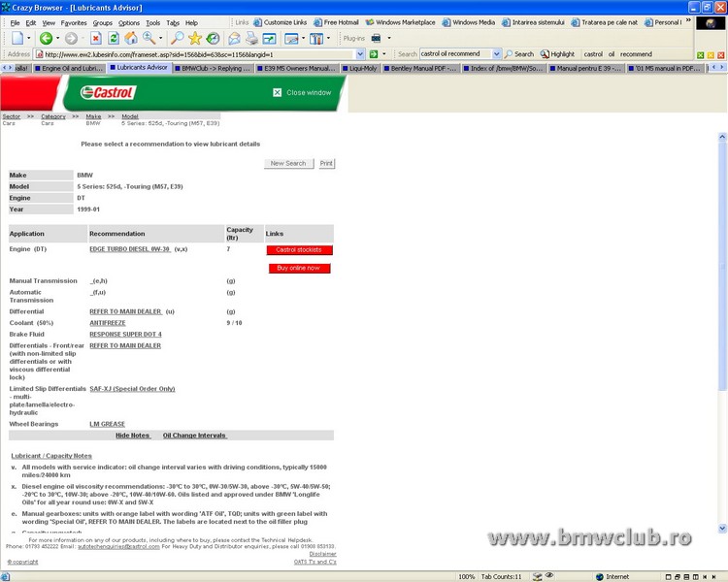Click the Print button on the page
The height and width of the screenshot is (582, 728).
326,163
